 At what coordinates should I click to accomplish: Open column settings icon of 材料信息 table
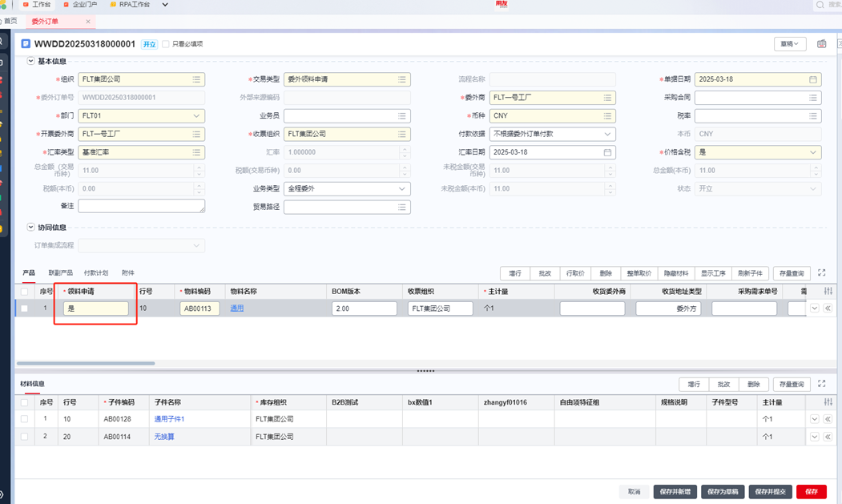[x=828, y=402]
